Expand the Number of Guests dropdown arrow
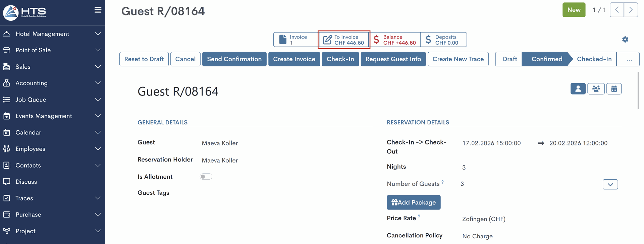644x244 pixels. pyautogui.click(x=610, y=184)
